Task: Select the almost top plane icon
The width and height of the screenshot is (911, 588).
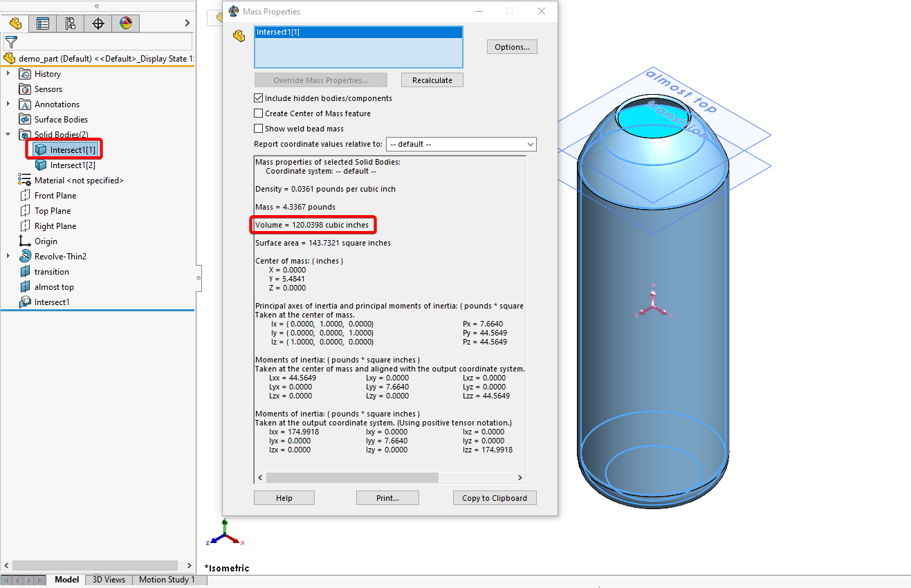Action: (x=25, y=287)
